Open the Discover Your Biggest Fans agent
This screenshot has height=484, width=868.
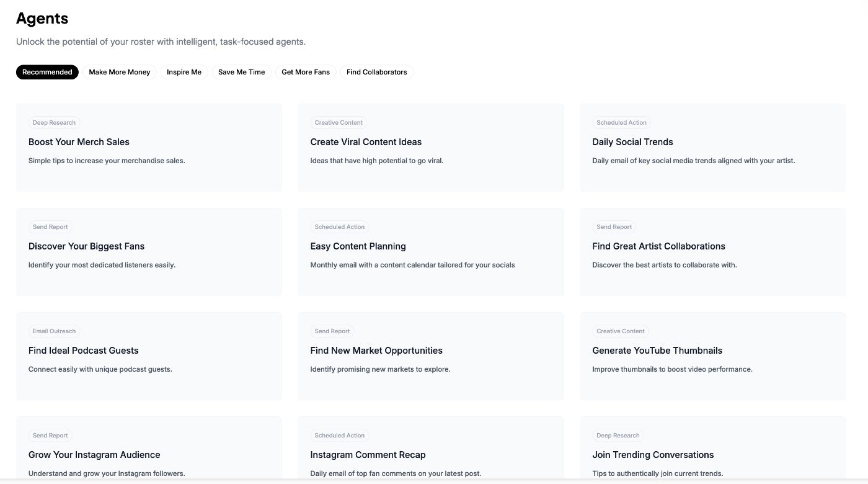point(149,251)
